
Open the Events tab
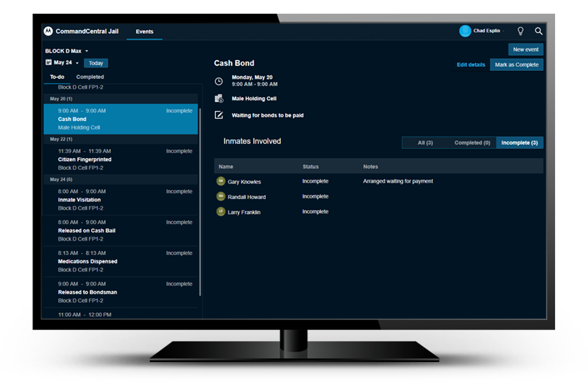(x=145, y=32)
